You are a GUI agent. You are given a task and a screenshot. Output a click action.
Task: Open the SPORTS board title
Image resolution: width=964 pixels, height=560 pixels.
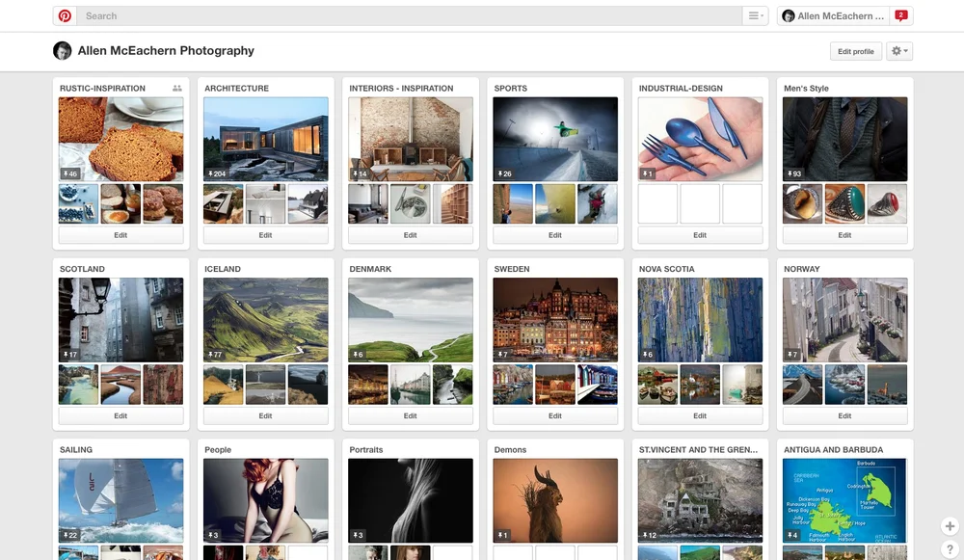(510, 88)
